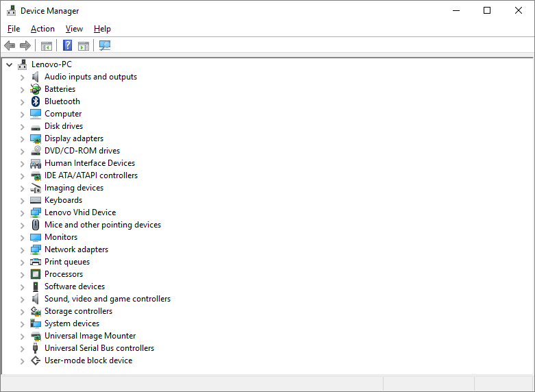
Task: Click the DVD/CD-ROM drives disc icon
Action: click(36, 151)
